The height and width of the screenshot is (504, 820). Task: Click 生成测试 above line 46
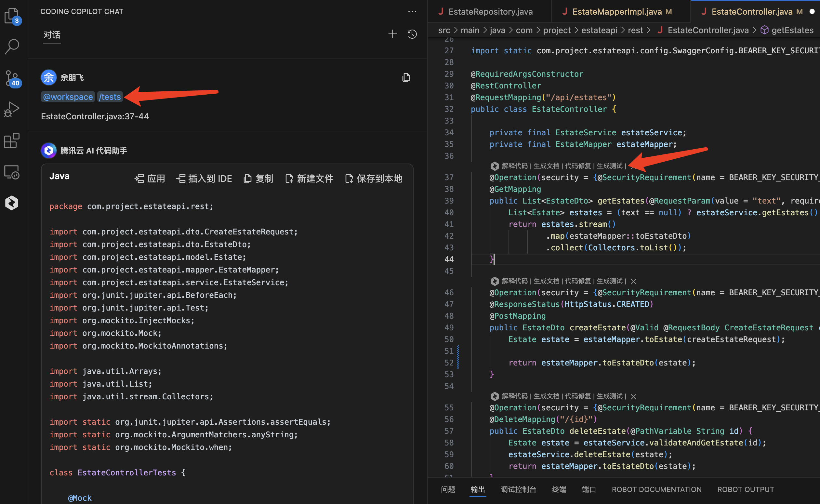tap(609, 281)
